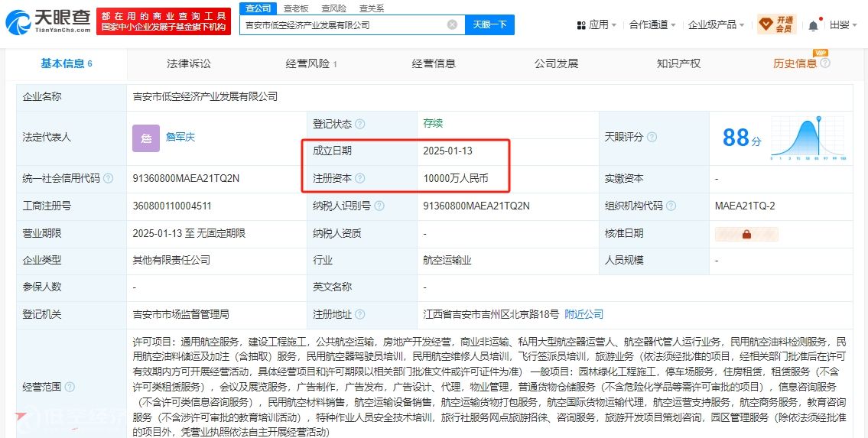Click the 天眼一下 search button

489,25
